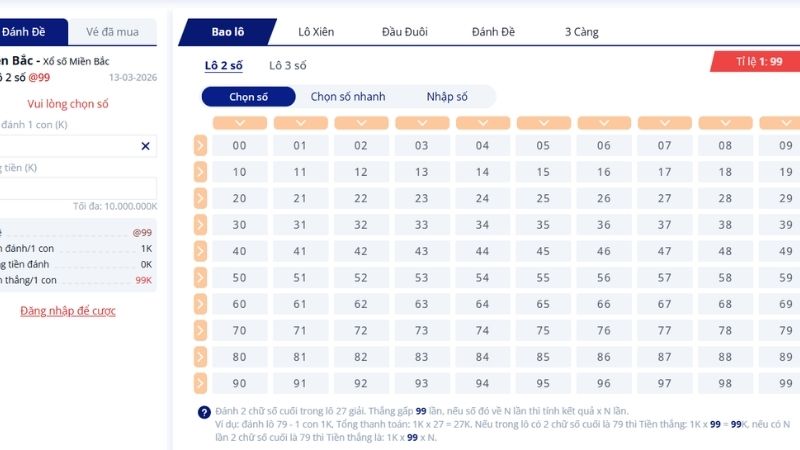The image size is (800, 450).
Task: Toggle number 55 selection
Action: 543,277
